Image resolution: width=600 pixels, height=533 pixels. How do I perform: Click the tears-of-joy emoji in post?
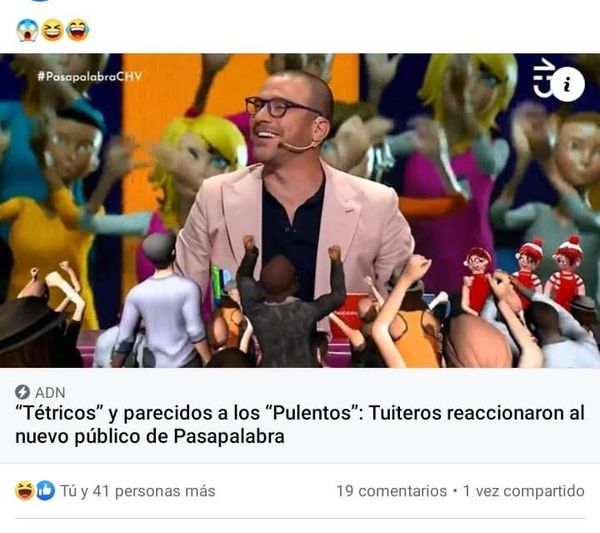coord(78,30)
